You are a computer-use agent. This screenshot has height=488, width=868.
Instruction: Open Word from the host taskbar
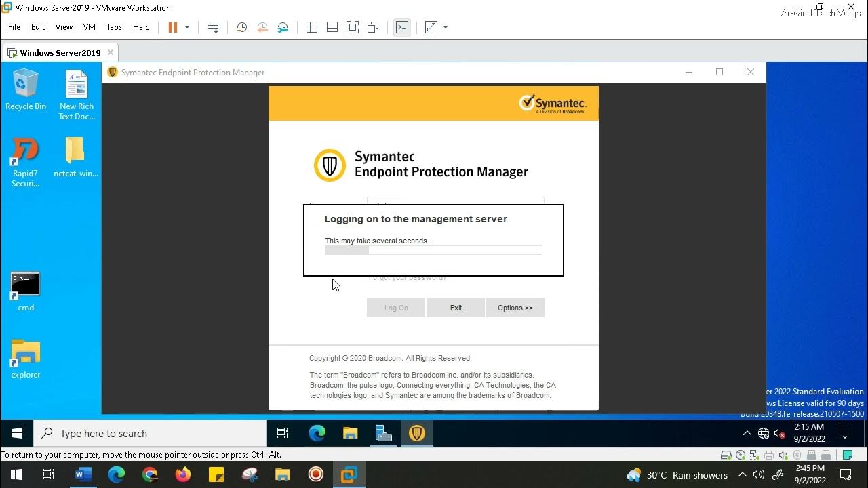pos(83,474)
